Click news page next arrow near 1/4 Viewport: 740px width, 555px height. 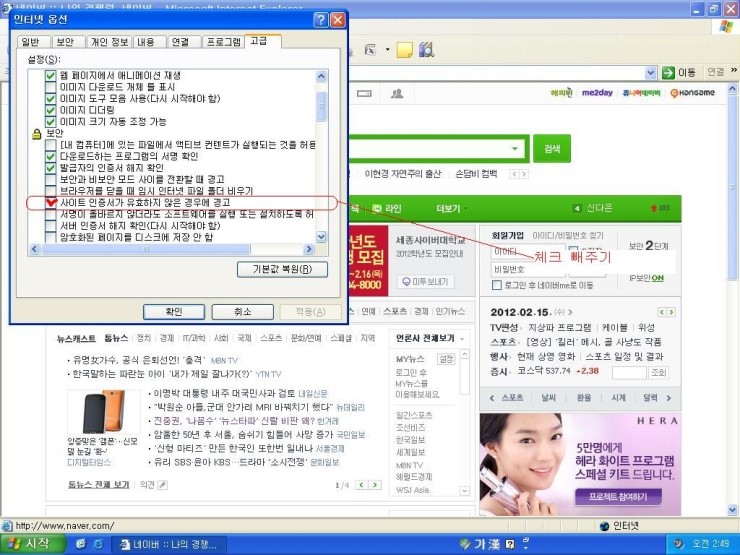[375, 485]
